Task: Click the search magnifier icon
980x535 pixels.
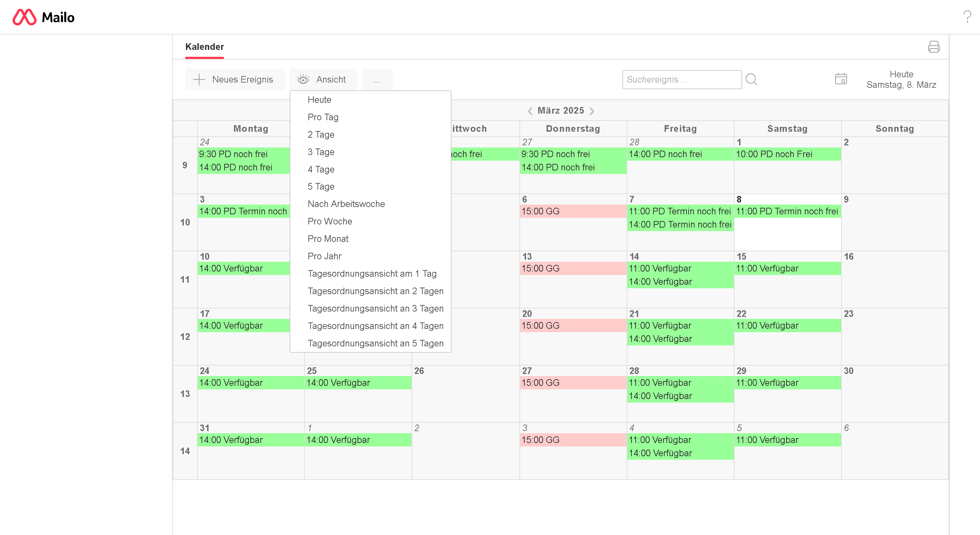Action: (751, 79)
